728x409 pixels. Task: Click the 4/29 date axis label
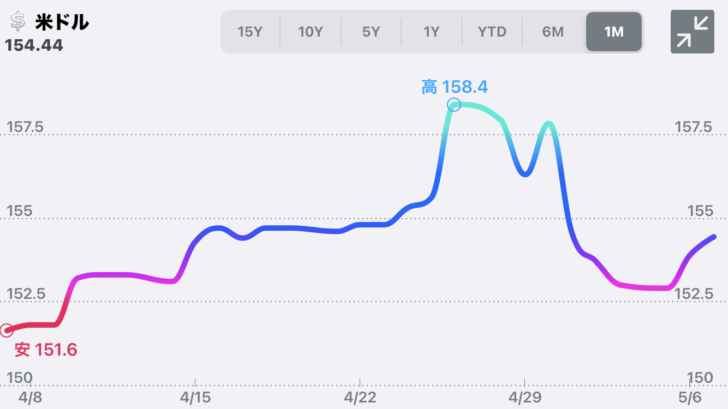pos(524,398)
